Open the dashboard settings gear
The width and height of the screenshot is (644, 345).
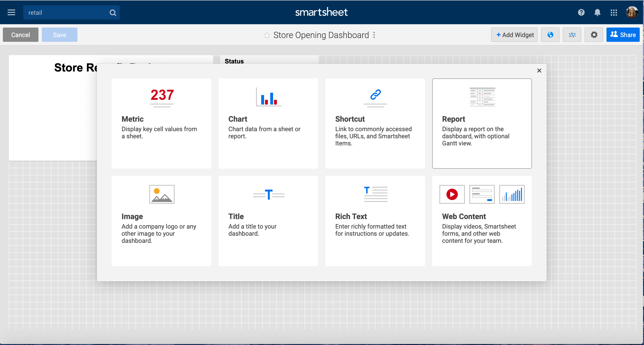594,34
